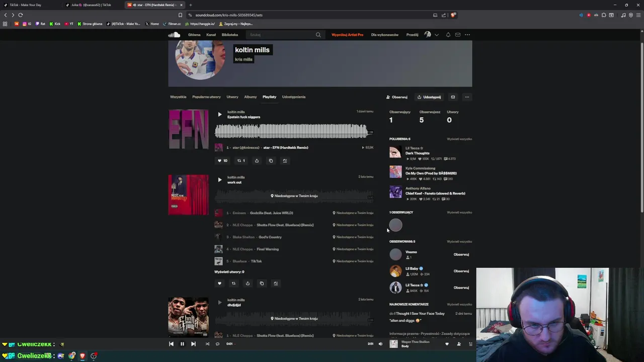644x362 pixels.
Task: Reload the page in the browser
Action: (x=20, y=15)
